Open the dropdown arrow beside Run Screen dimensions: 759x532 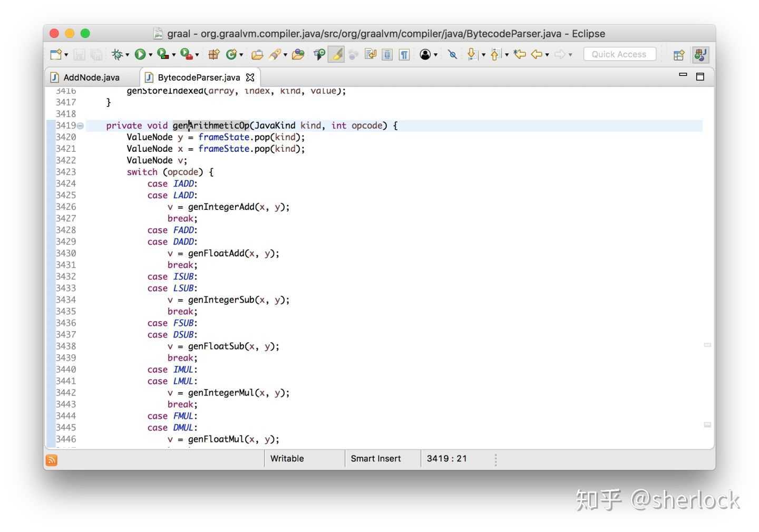[x=150, y=55]
